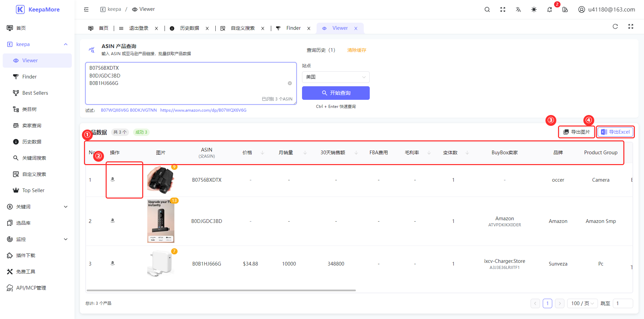Open Amazon link icon for B0DJGDC3BD
The image size is (644, 319).
(x=113, y=221)
